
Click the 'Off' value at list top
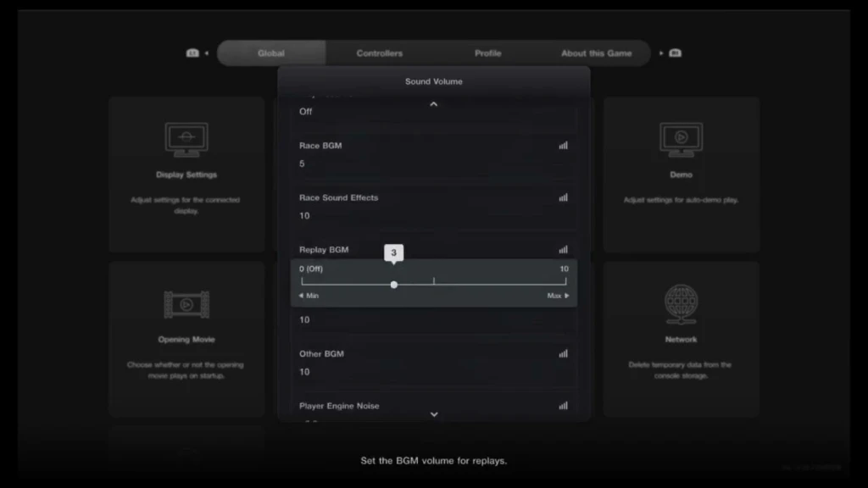click(305, 111)
